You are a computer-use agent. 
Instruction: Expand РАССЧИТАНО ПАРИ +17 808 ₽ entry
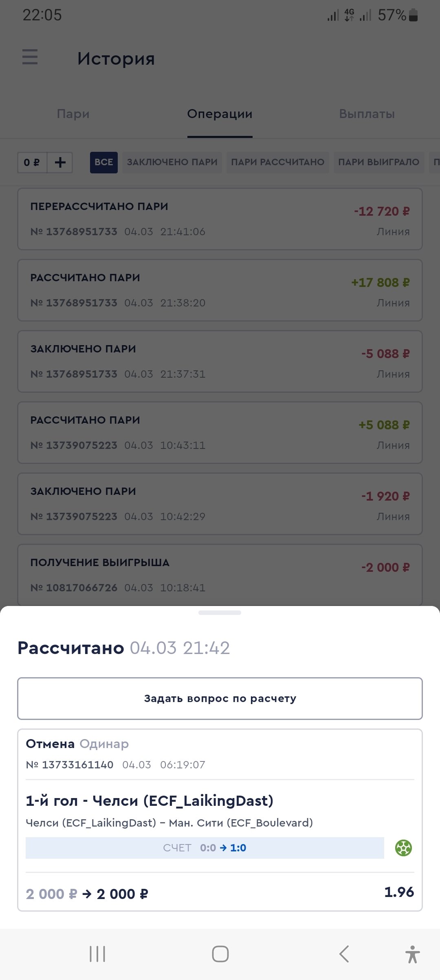[220, 290]
